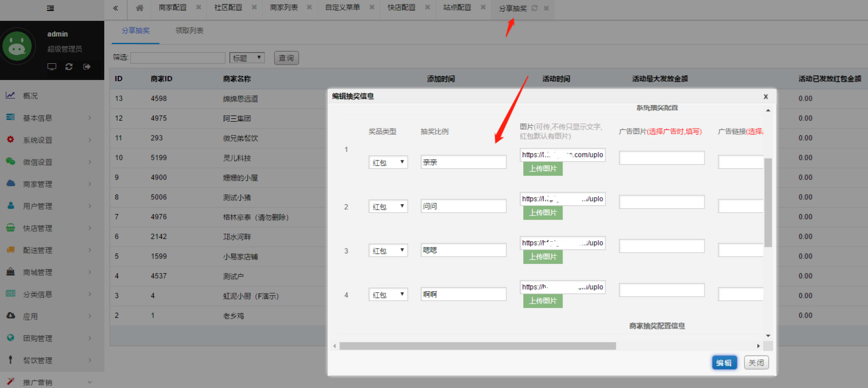The image size is (868, 388).
Task: Switch to 快店配置 tab
Action: pos(402,8)
